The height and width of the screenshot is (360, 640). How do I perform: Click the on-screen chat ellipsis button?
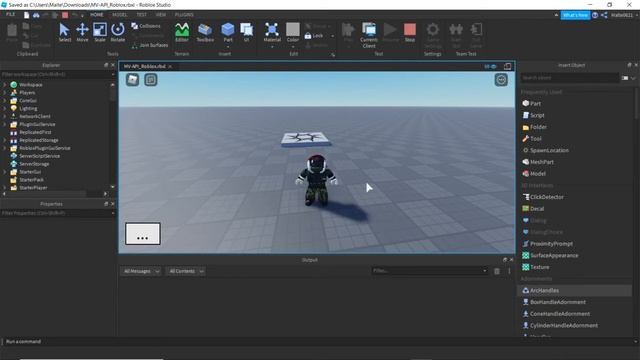coord(143,234)
